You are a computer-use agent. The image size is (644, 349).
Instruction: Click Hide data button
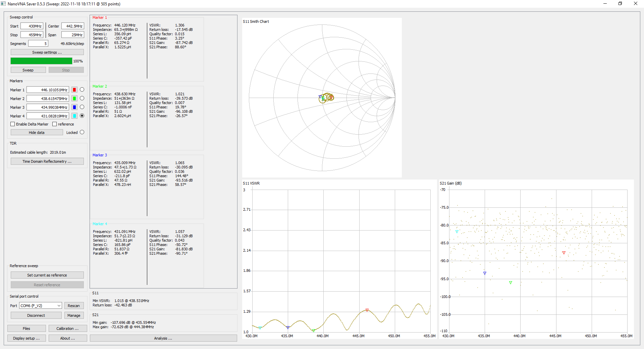coord(37,133)
